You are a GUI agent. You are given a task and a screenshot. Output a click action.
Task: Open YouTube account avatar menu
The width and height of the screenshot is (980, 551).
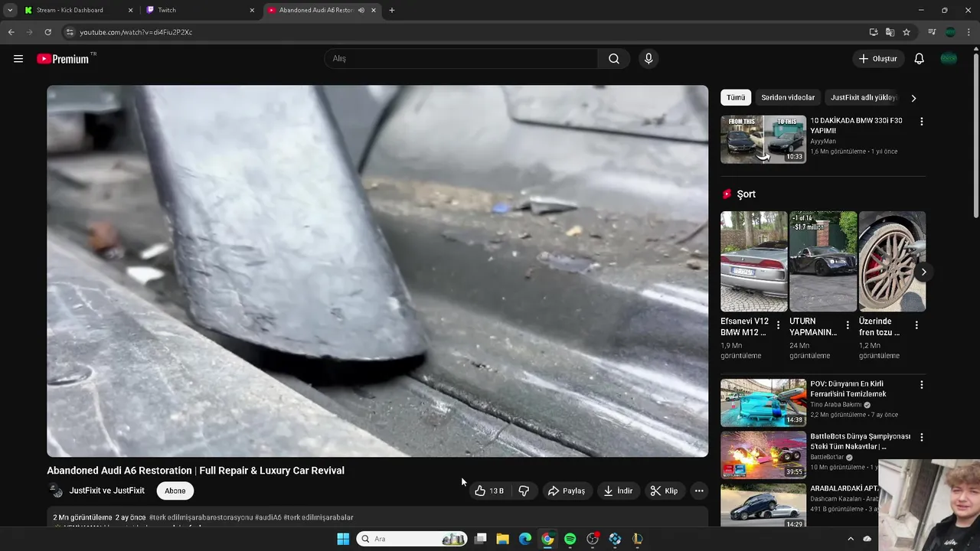pyautogui.click(x=949, y=59)
